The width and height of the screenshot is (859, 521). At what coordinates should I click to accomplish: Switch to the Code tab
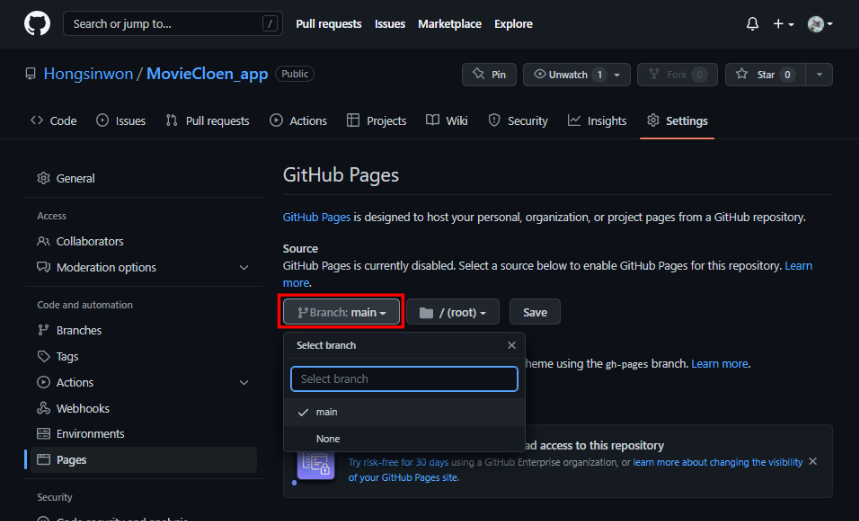pos(54,121)
